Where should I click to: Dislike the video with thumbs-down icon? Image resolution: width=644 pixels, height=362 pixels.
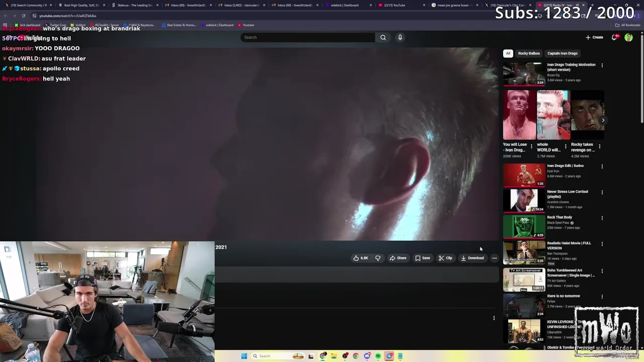[x=378, y=258]
